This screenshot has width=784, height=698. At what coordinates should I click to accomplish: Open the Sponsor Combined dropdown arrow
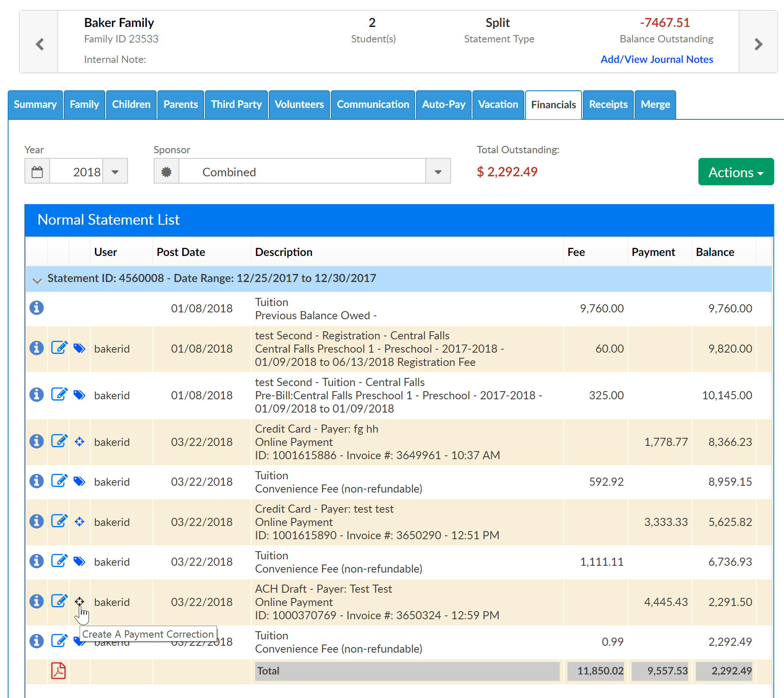click(x=438, y=172)
